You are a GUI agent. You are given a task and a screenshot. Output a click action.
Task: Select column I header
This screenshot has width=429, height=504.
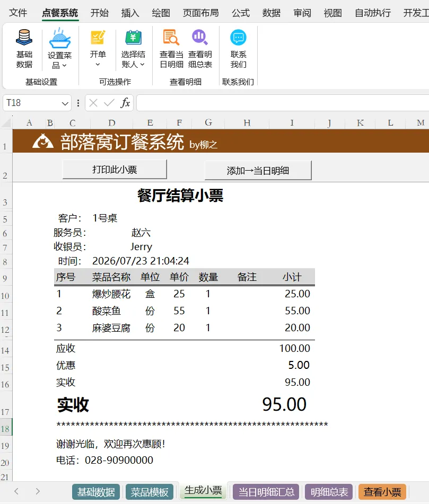[x=292, y=123]
